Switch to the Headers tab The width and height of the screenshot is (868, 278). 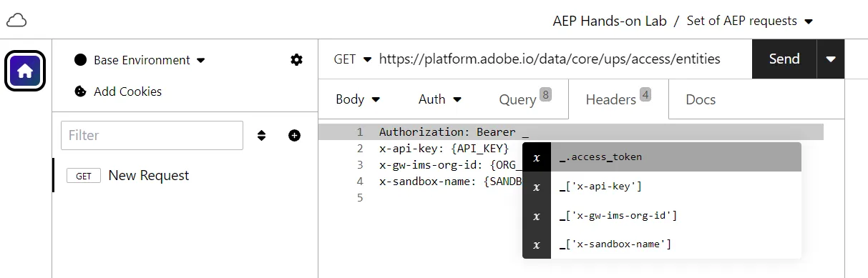coord(618,99)
